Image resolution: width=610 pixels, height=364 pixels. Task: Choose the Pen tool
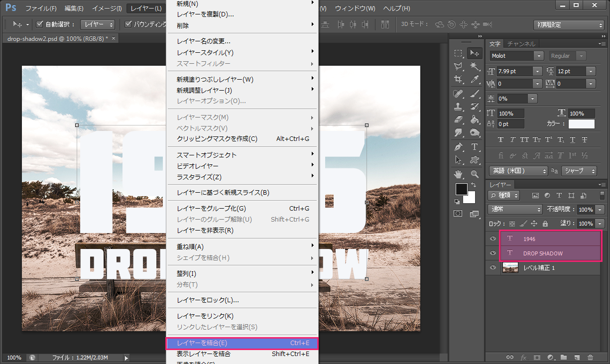pos(458,147)
